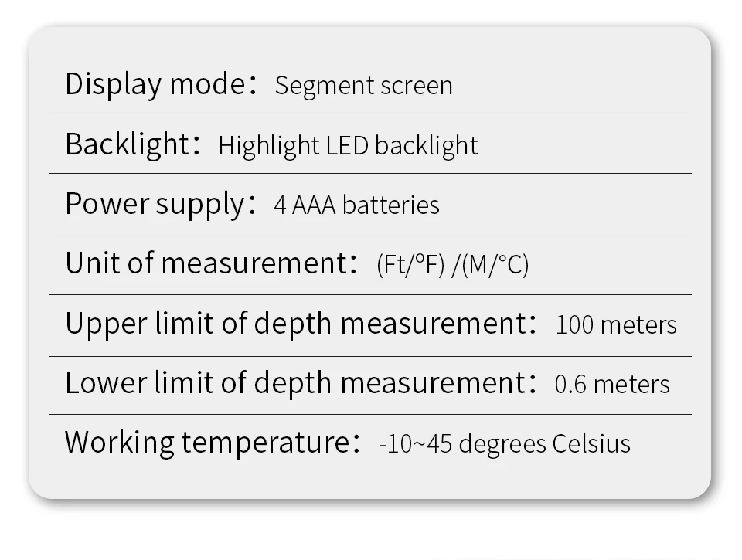Click the "Working temperature" label
This screenshot has height=560, width=742.
tap(207, 442)
